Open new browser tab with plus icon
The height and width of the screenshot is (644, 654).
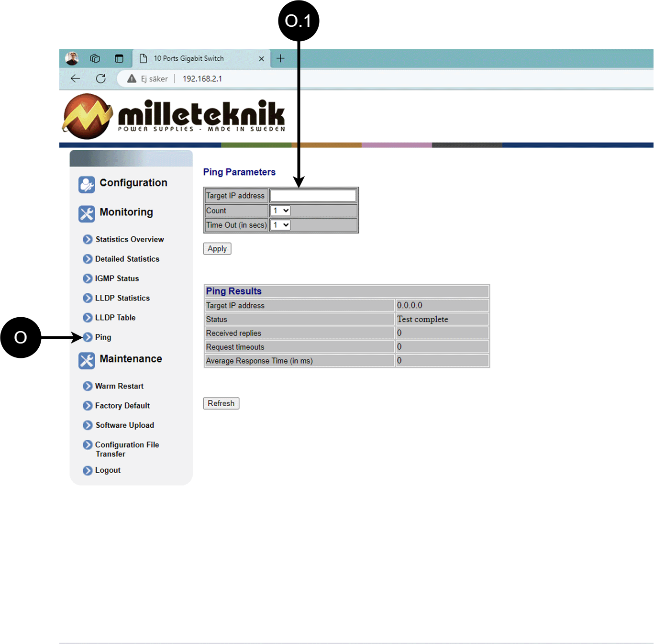[x=281, y=58]
